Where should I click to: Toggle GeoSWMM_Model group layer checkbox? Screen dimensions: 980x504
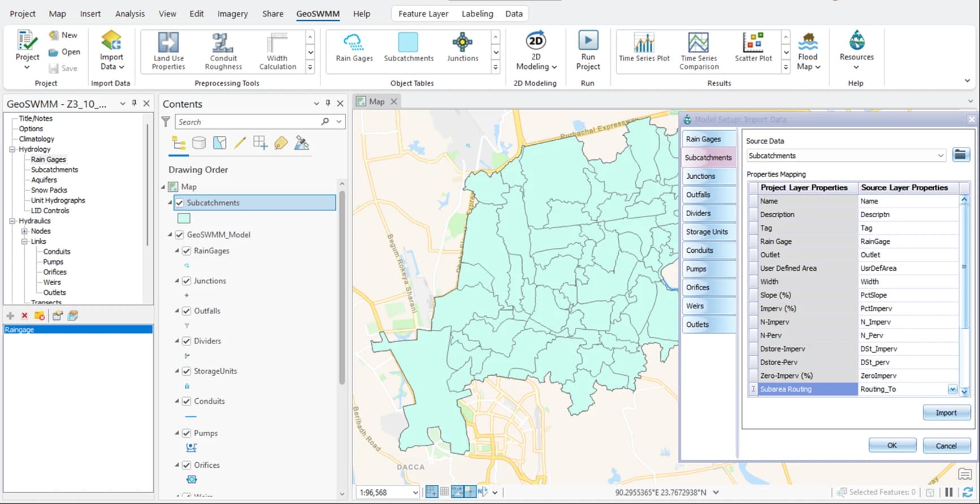click(x=180, y=235)
